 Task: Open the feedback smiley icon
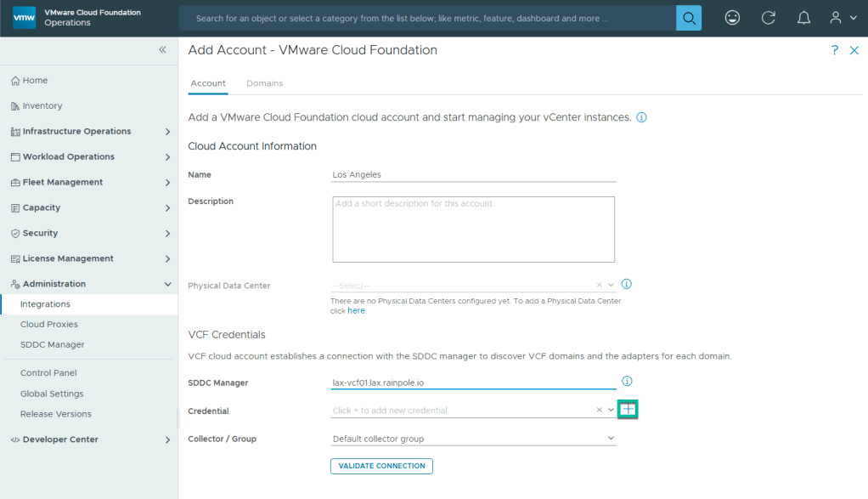tap(731, 18)
